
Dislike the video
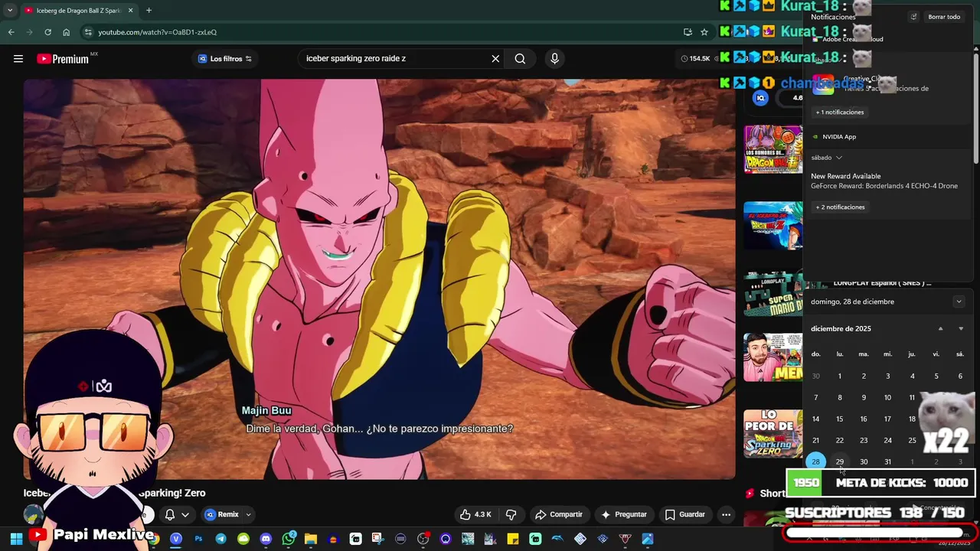(x=511, y=514)
